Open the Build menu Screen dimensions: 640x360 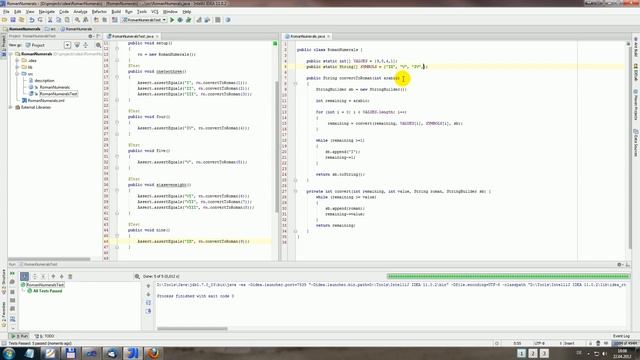116,12
